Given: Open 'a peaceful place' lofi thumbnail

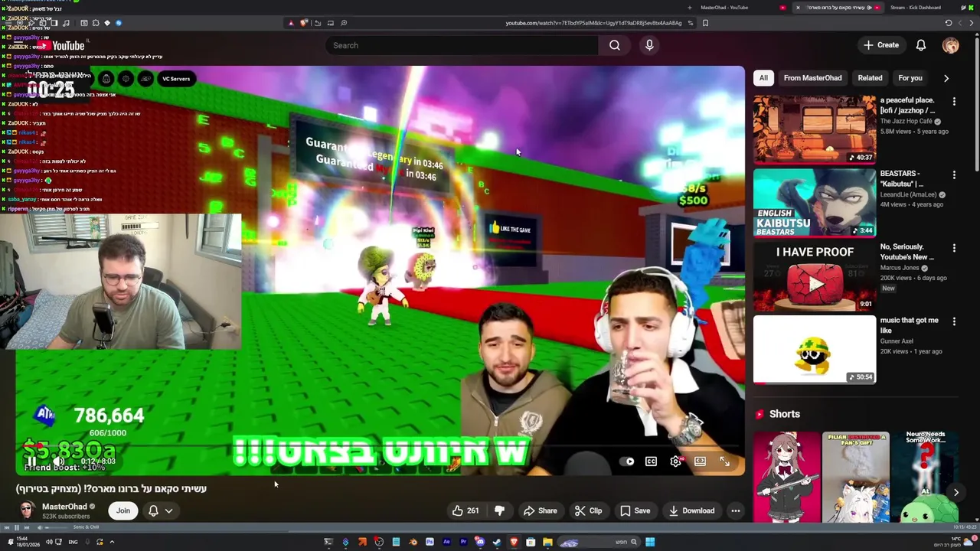Looking at the screenshot, I should [815, 129].
